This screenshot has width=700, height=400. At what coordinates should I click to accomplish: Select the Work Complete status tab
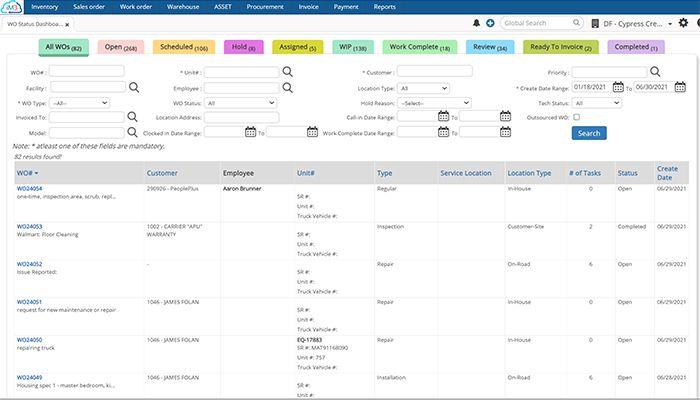point(420,47)
